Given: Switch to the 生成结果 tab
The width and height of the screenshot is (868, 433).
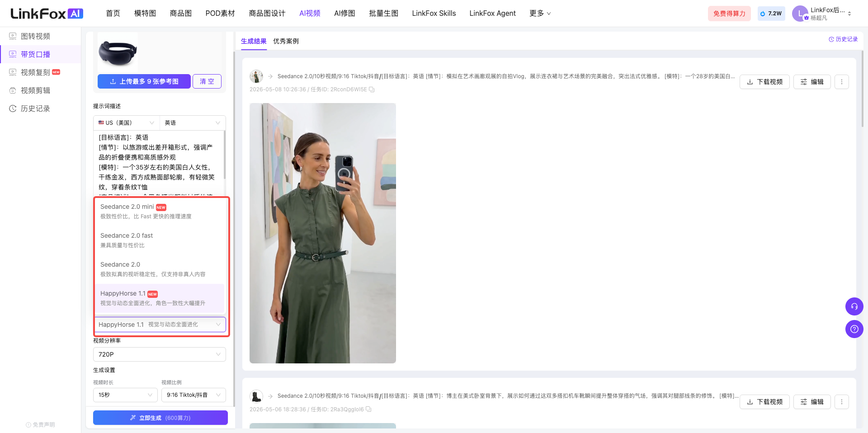Looking at the screenshot, I should 254,41.
